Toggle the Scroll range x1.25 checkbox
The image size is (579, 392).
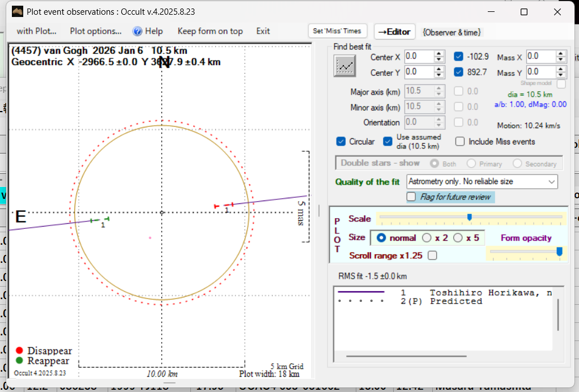[x=433, y=255]
